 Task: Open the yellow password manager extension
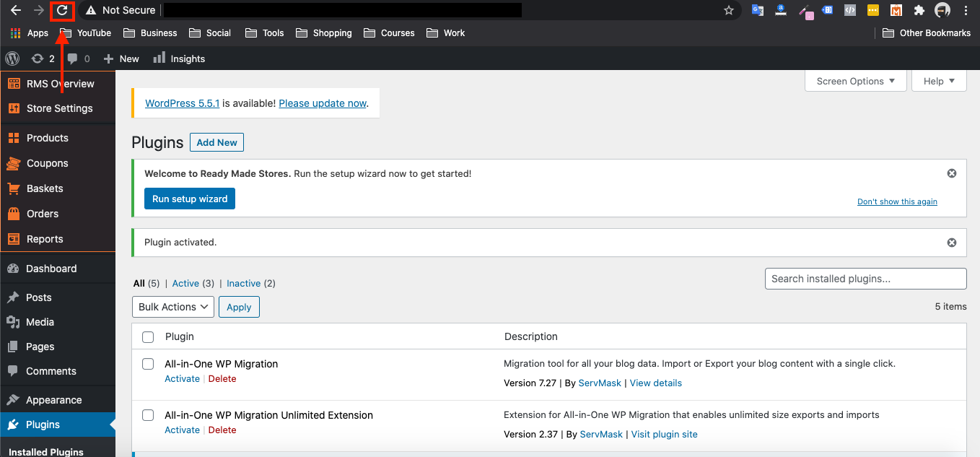click(x=873, y=10)
